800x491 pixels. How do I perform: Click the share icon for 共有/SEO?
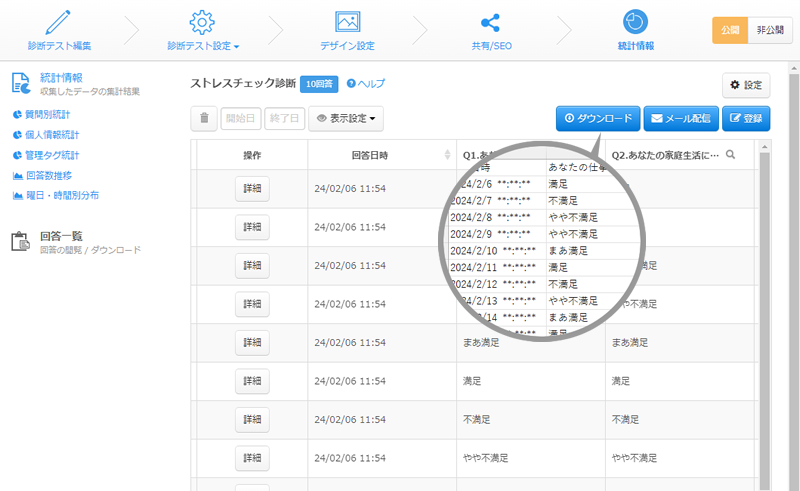(x=490, y=21)
